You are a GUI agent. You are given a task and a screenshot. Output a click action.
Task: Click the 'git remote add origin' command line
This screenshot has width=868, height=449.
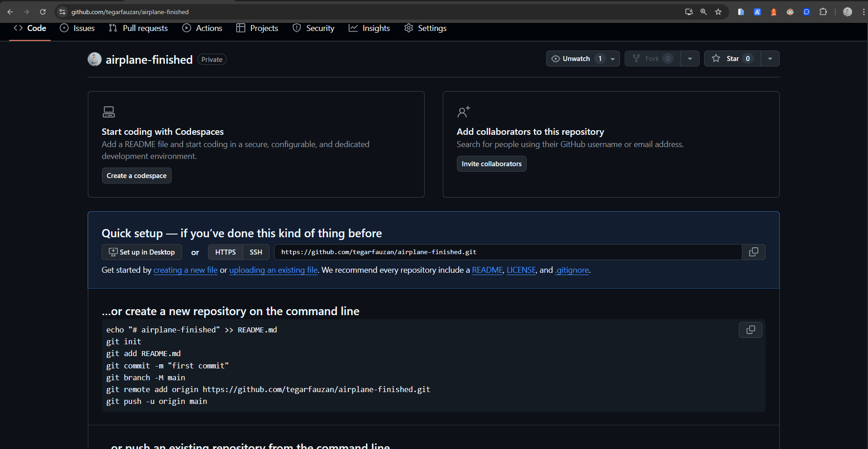pyautogui.click(x=268, y=389)
